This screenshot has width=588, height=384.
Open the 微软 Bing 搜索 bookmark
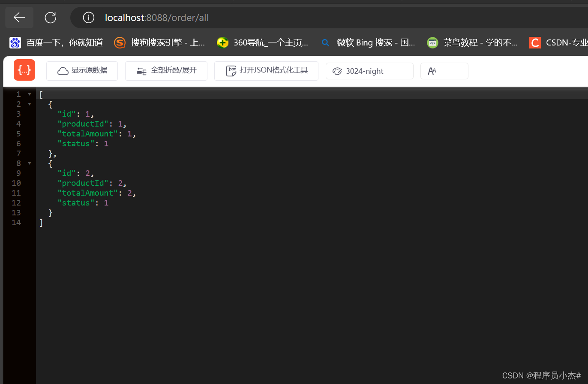367,42
